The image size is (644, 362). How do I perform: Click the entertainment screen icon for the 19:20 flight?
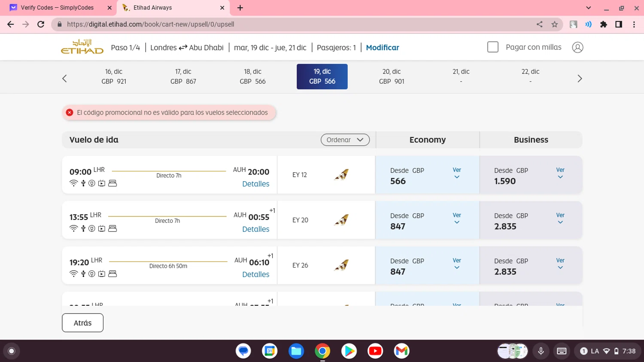tap(102, 274)
